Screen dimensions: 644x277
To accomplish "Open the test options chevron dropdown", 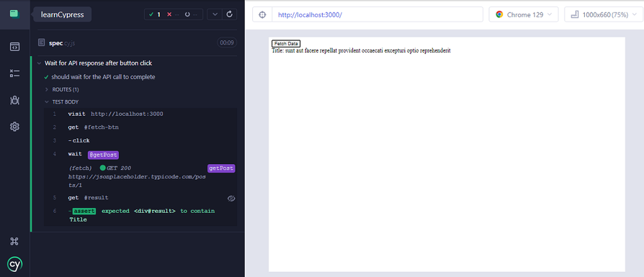I will 215,14.
